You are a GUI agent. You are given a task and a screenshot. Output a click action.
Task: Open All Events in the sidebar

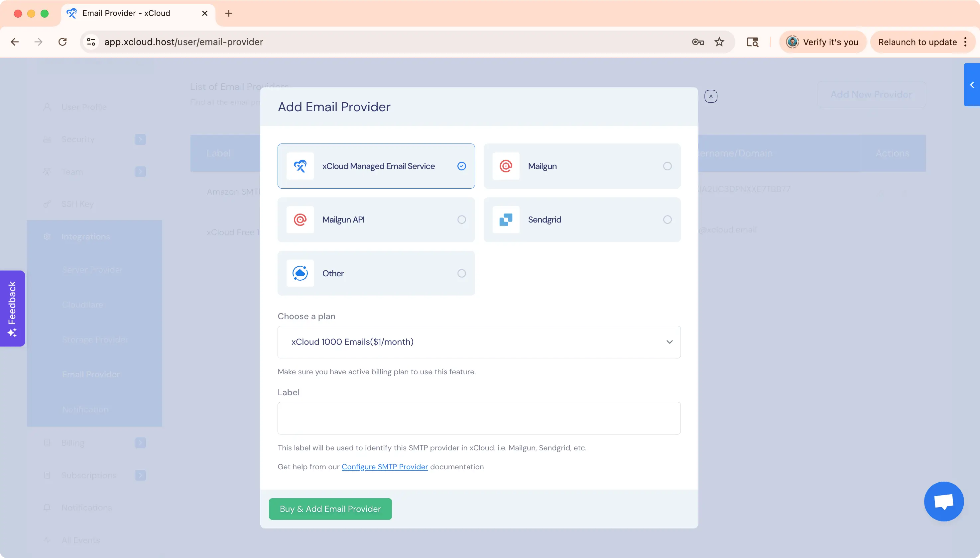pyautogui.click(x=80, y=540)
